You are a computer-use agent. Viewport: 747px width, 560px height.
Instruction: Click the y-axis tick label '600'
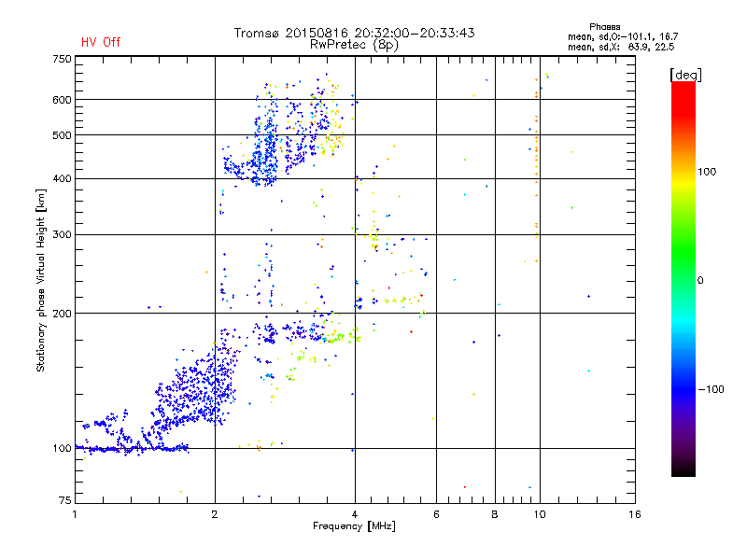tap(62, 100)
